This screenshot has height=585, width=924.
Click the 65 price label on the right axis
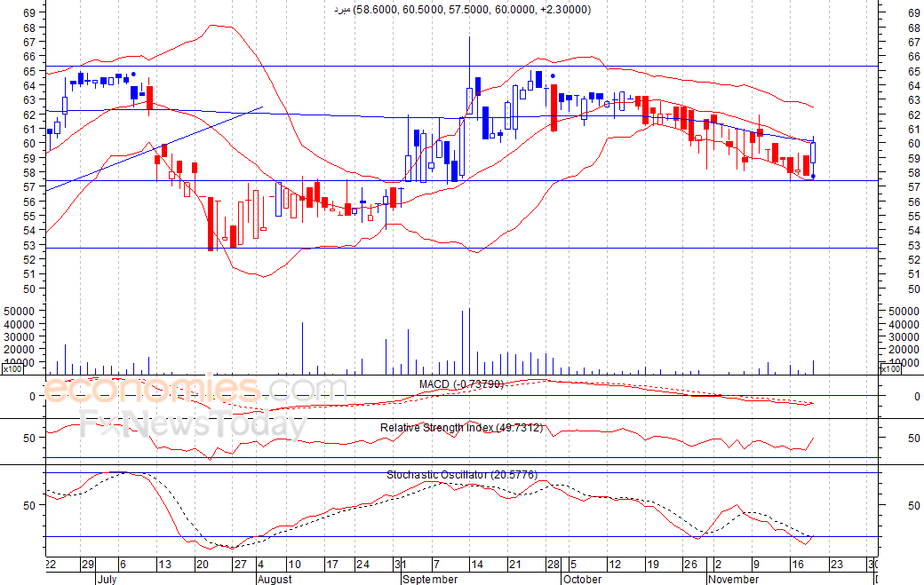(914, 71)
